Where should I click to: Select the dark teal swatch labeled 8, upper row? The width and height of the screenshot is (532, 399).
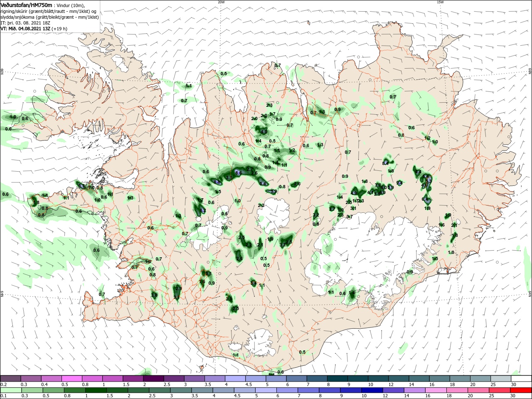coord(337,379)
